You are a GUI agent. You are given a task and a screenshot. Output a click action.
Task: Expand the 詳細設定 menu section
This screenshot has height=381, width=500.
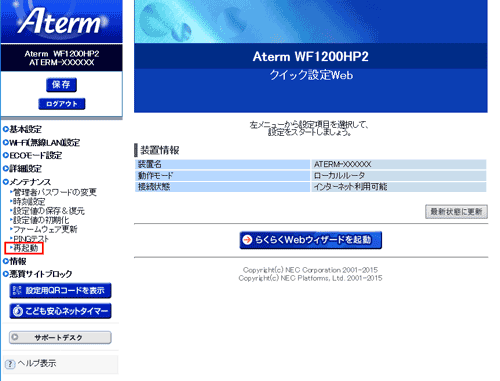point(22,169)
